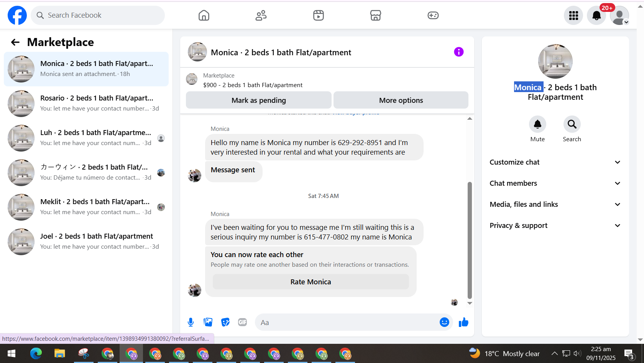644x363 pixels.
Task: Open the Video/Reels icon
Action: (319, 15)
